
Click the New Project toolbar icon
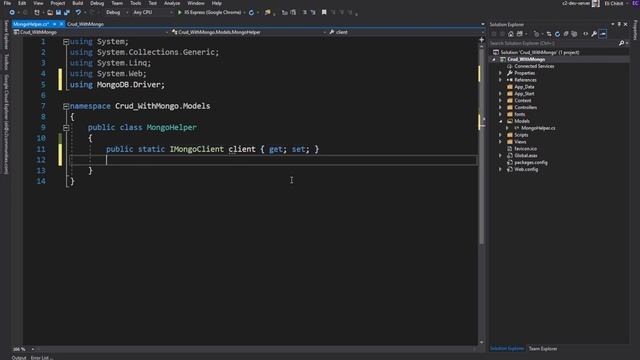[37, 13]
